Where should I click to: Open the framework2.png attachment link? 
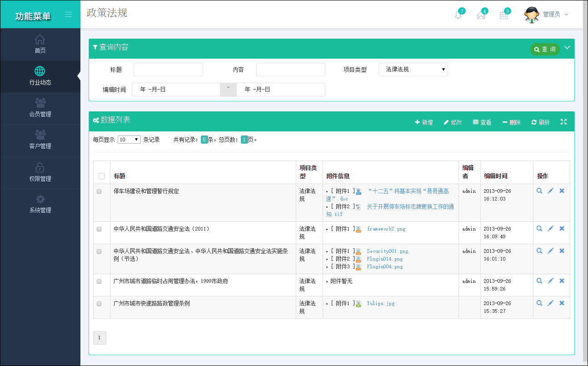pyautogui.click(x=386, y=229)
